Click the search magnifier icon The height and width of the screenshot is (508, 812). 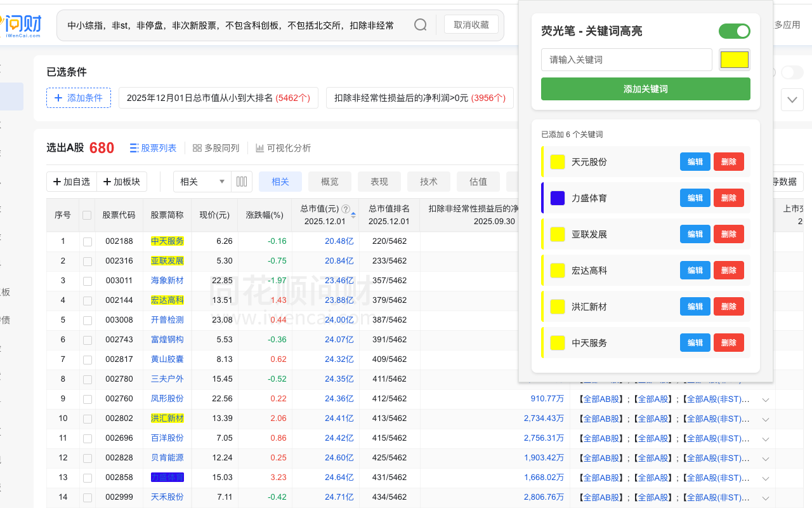pyautogui.click(x=420, y=25)
